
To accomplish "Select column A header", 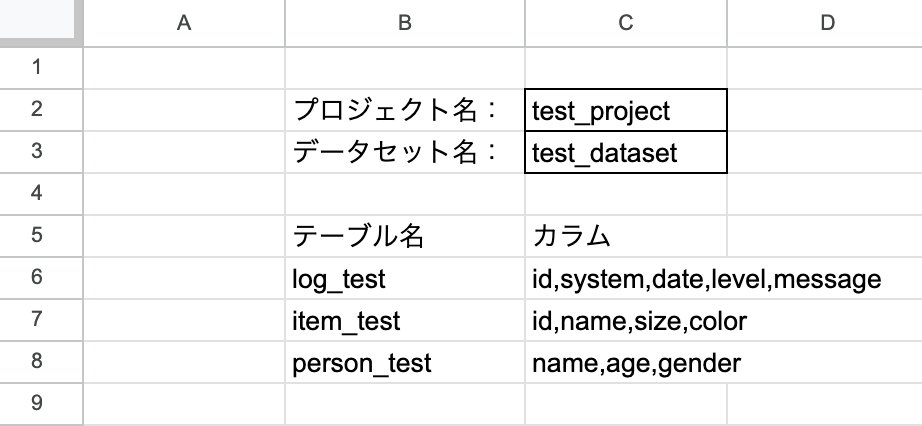I will 184,23.
